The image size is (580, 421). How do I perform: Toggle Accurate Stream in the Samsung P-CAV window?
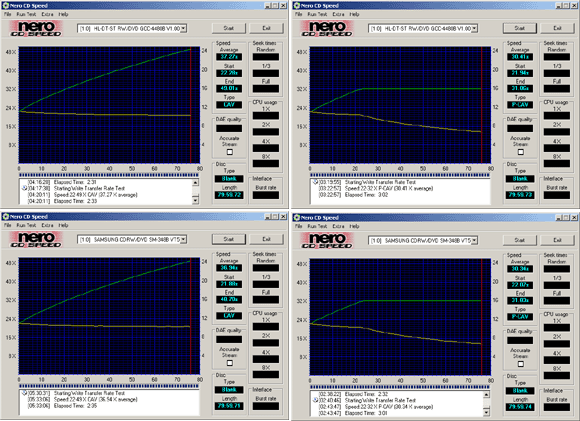[521, 364]
